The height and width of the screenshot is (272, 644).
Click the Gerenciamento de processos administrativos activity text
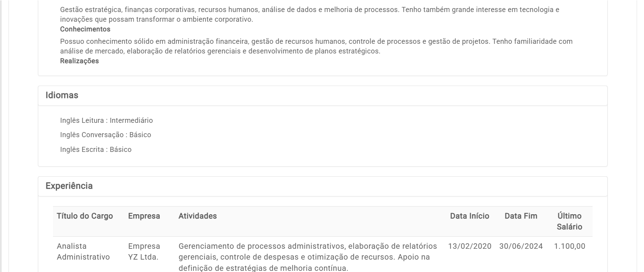(x=308, y=257)
